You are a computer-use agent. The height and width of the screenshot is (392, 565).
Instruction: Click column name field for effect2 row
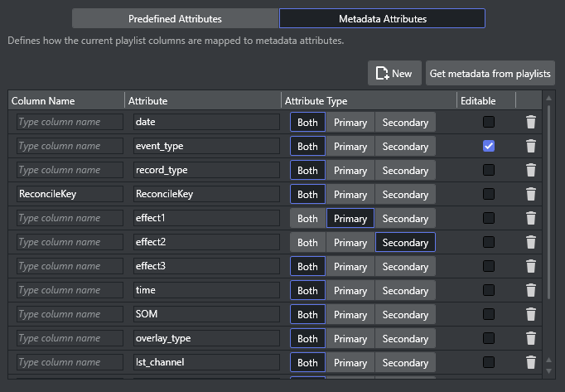click(x=70, y=243)
